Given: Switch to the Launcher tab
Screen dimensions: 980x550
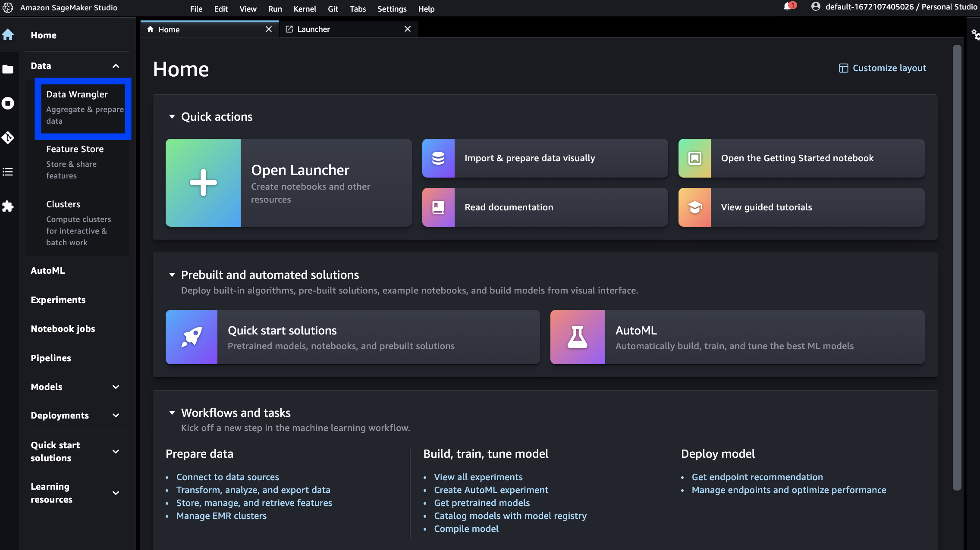Looking at the screenshot, I should [314, 29].
